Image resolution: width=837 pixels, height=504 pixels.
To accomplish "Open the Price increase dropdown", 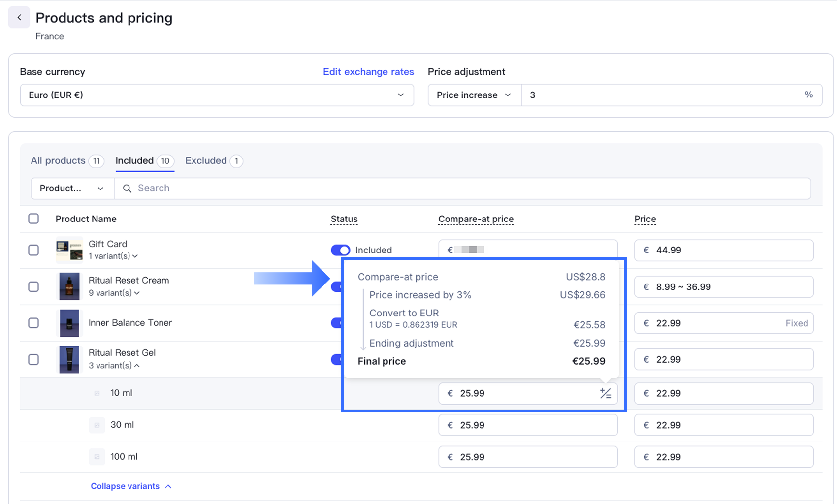I will click(x=474, y=95).
